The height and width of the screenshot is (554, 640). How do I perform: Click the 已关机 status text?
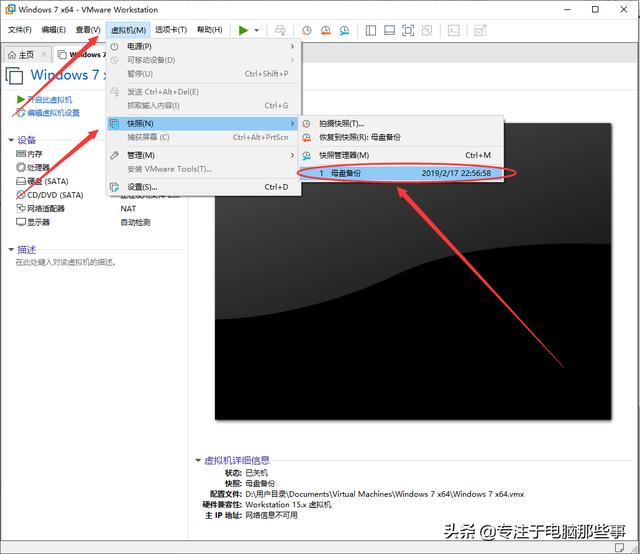(x=256, y=473)
